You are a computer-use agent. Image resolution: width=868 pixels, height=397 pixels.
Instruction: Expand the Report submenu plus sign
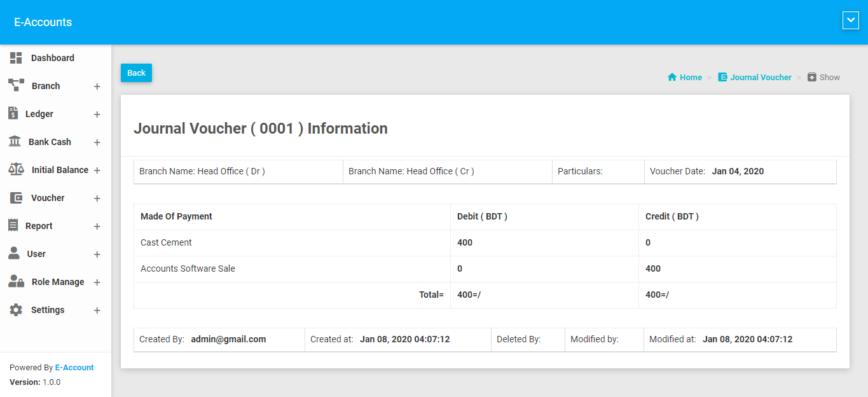tap(97, 226)
